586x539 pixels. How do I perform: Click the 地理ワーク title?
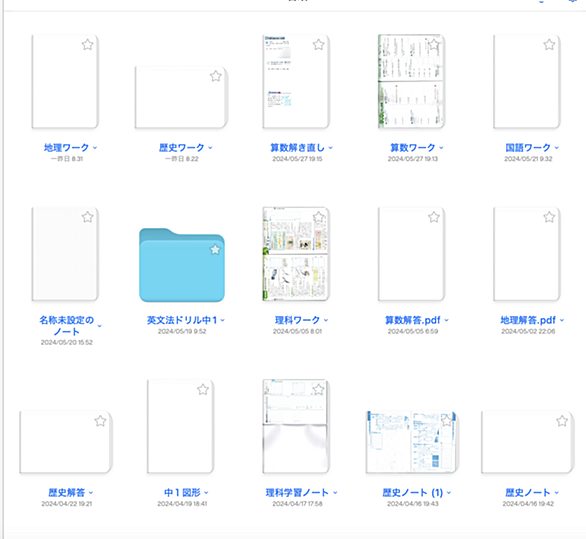pyautogui.click(x=67, y=148)
